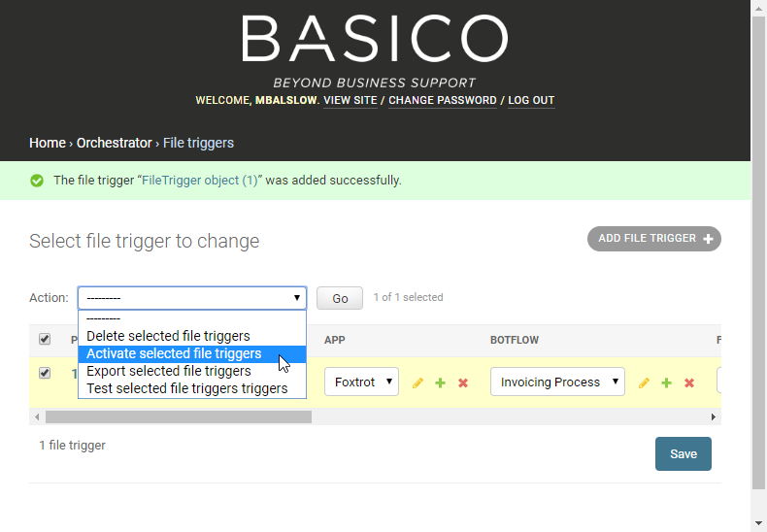Delete the Invoicing Process botflow via red X icon
Viewport: 767px width, 532px height.
(x=689, y=382)
